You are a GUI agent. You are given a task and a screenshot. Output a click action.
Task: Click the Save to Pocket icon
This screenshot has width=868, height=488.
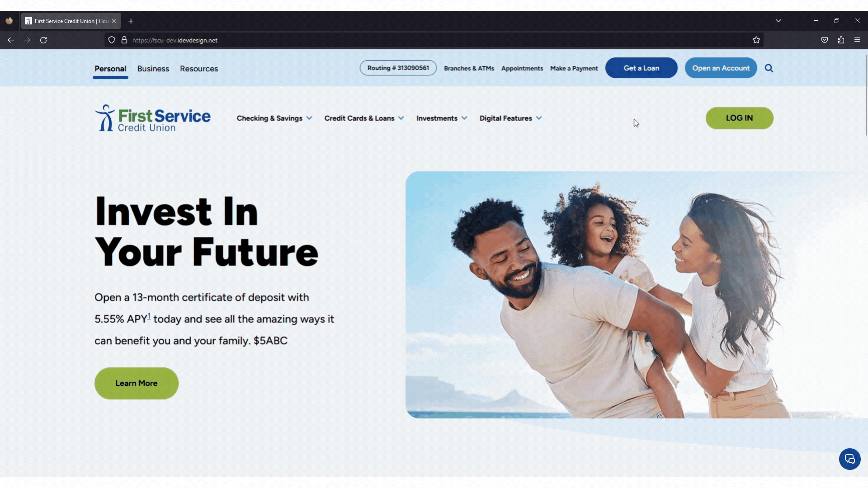824,40
